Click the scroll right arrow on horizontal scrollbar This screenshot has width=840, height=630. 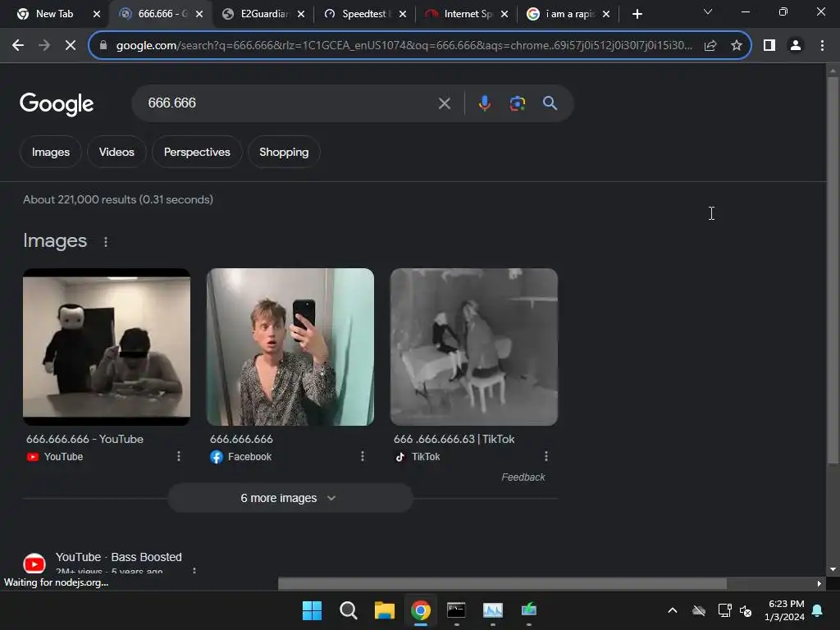[819, 583]
